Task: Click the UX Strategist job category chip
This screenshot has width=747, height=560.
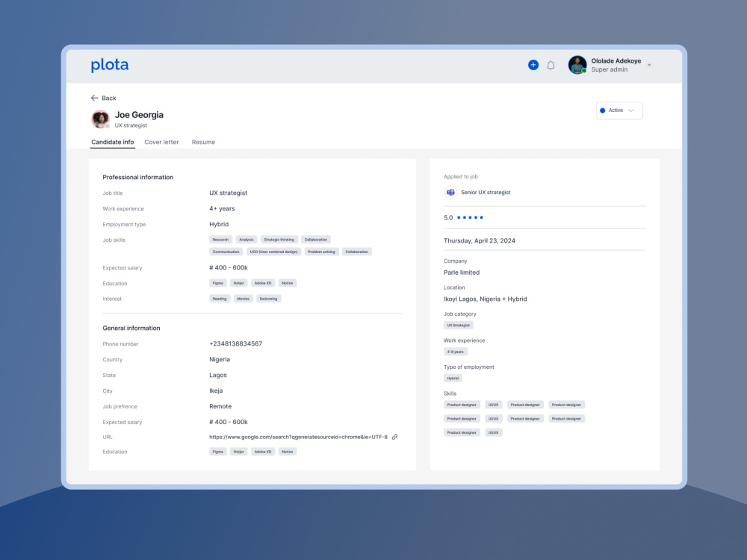Action: pyautogui.click(x=459, y=326)
